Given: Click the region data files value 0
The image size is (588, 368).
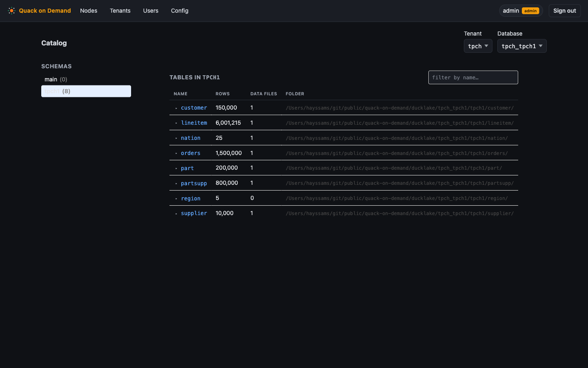Looking at the screenshot, I should click(252, 198).
